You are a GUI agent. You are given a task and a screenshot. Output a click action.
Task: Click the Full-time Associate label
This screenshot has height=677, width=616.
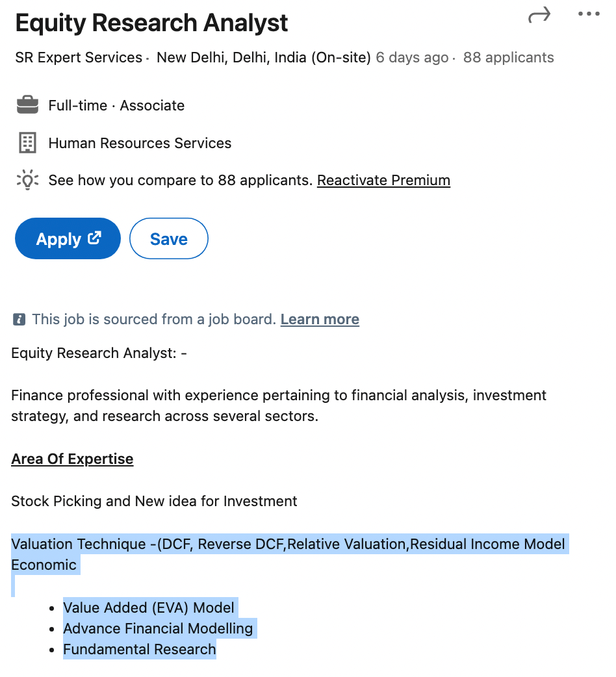tap(116, 105)
